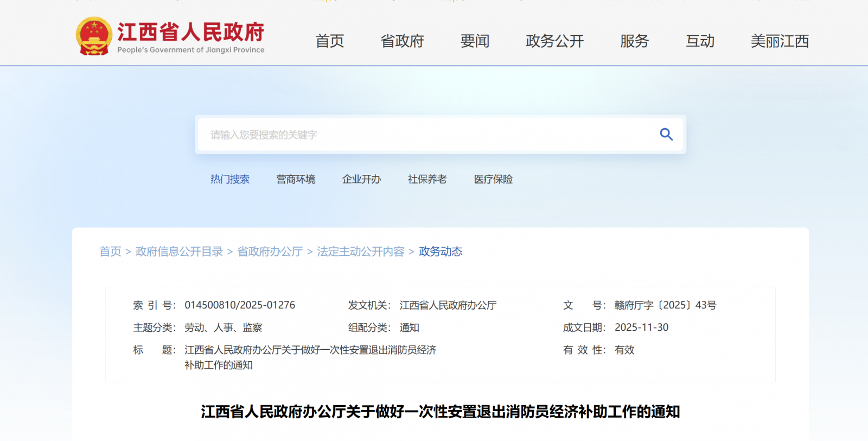Click the national emblem logo

click(94, 36)
